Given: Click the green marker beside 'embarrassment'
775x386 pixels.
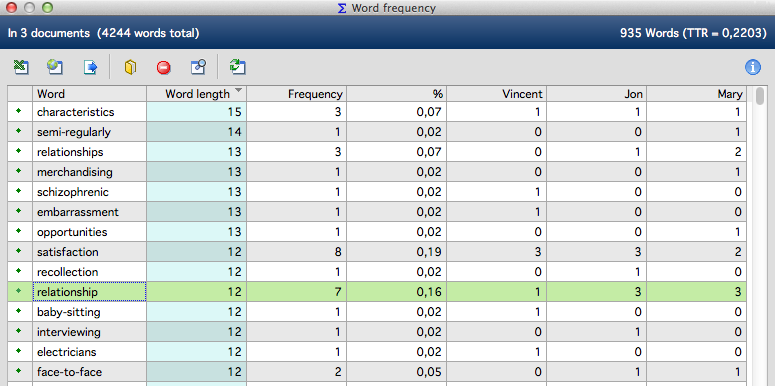Looking at the screenshot, I should pyautogui.click(x=19, y=211).
